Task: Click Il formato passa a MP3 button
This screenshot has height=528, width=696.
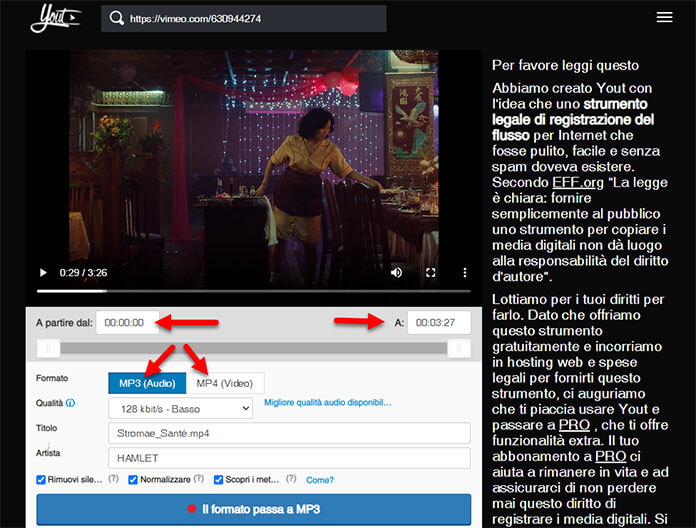Action: 254,509
